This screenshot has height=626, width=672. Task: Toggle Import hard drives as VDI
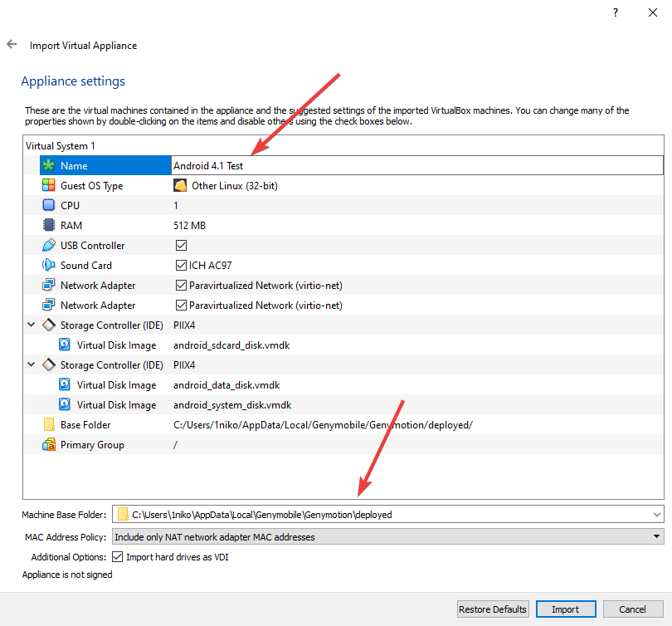[118, 556]
